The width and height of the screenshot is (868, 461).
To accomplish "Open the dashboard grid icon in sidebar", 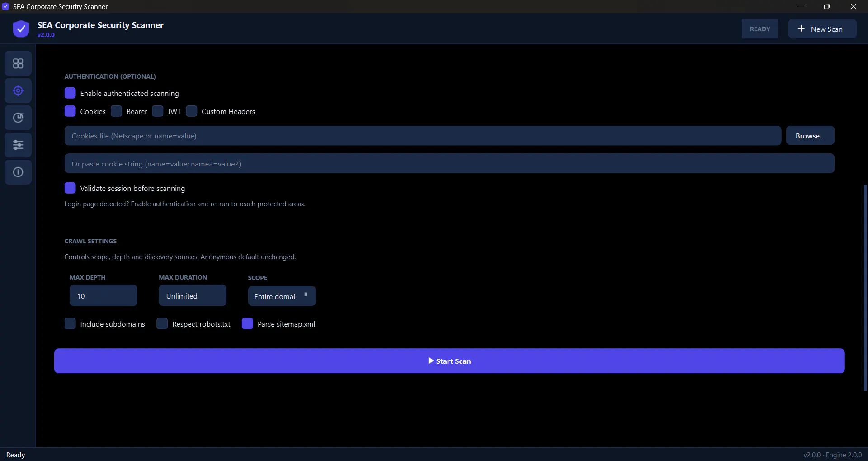I will 18,63.
